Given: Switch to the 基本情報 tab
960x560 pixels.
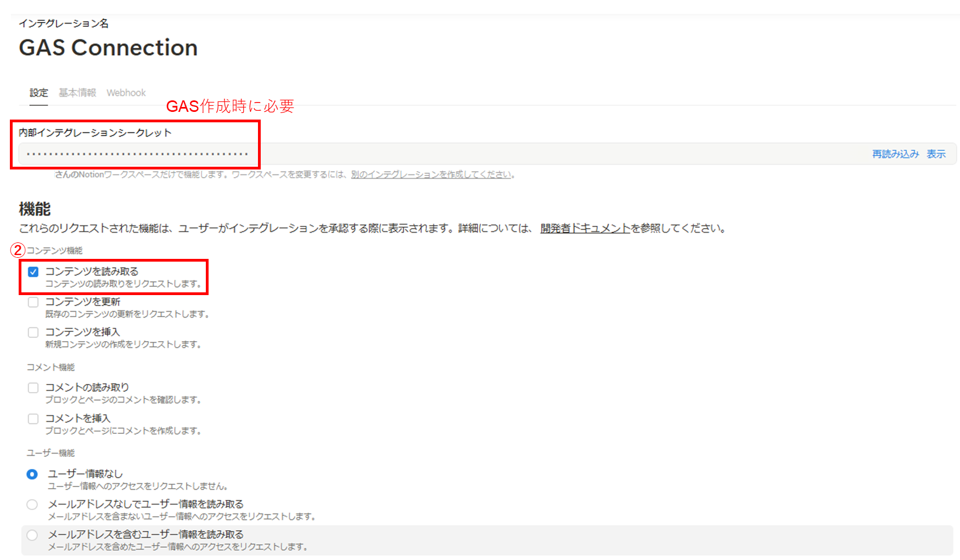Looking at the screenshot, I should click(77, 93).
